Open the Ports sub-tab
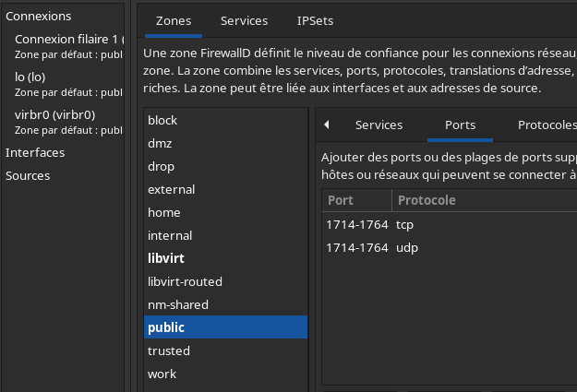The image size is (577, 392). [460, 125]
